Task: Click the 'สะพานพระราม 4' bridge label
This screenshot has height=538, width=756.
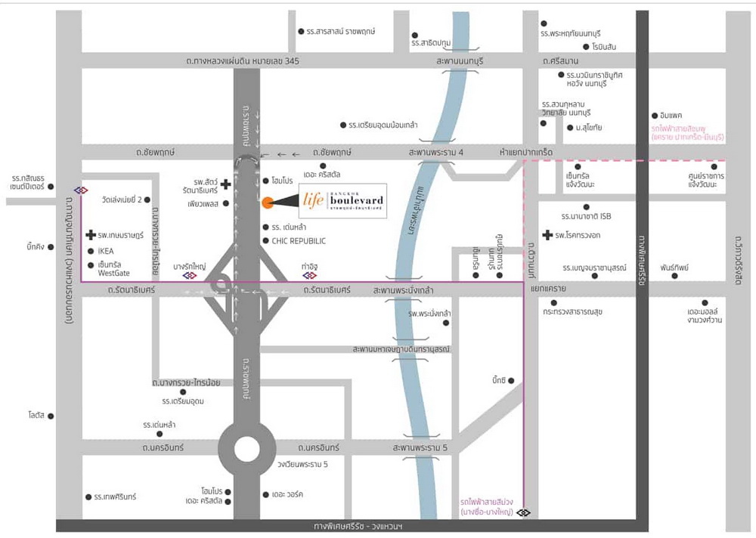Action: [436, 153]
